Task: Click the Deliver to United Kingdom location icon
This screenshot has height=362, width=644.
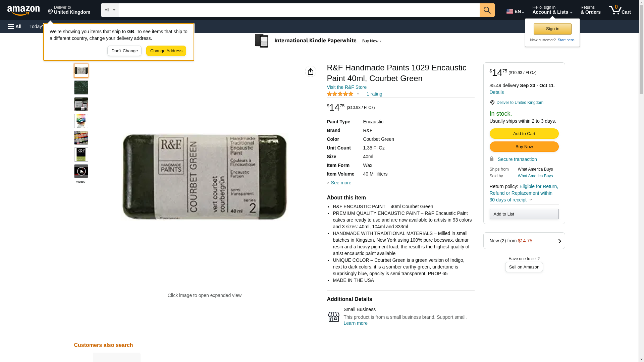Action: pyautogui.click(x=492, y=103)
